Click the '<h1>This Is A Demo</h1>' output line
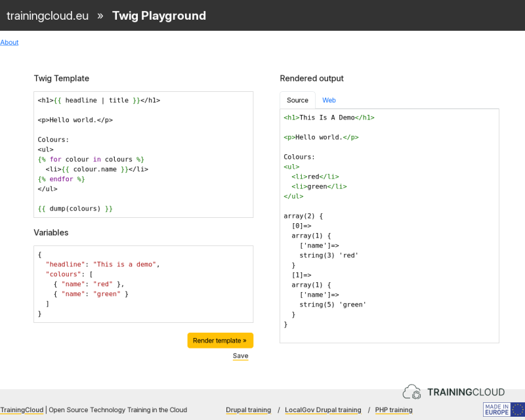The width and height of the screenshot is (525, 420). coord(329,117)
